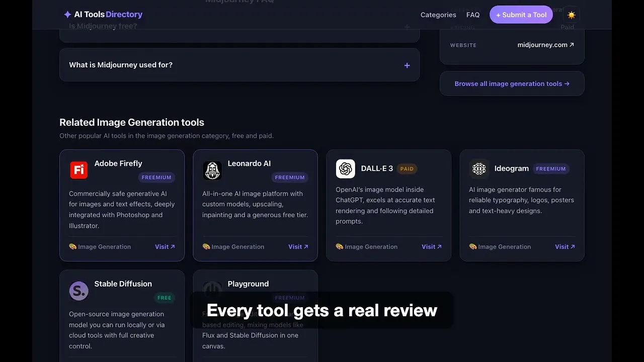The width and height of the screenshot is (644, 362).
Task: Expand the 'What is Midjourney used for?' question
Action: pyautogui.click(x=239, y=65)
